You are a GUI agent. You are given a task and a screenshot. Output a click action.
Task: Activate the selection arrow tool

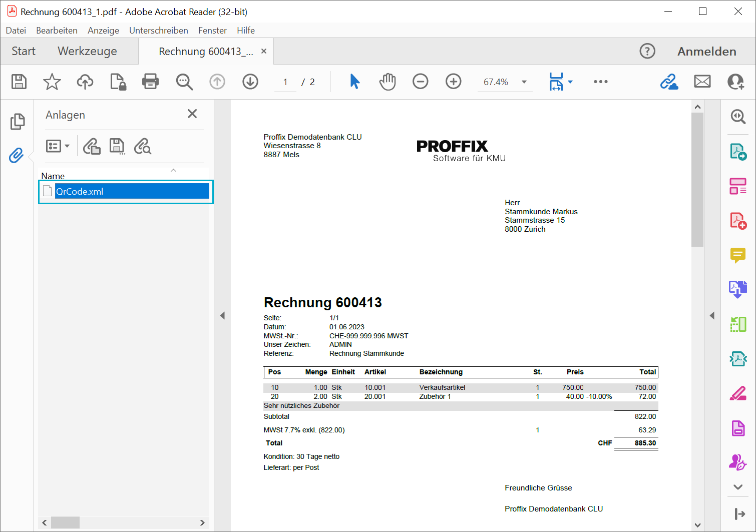tap(354, 81)
